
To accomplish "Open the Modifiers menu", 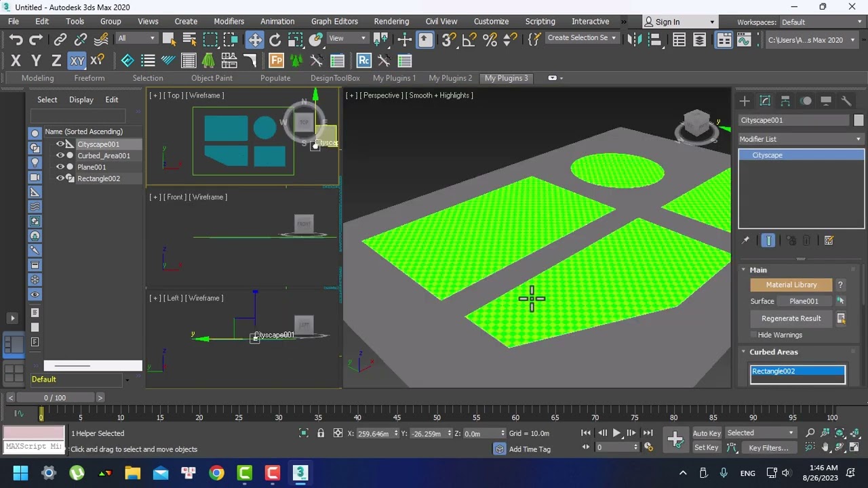I will pos(229,22).
